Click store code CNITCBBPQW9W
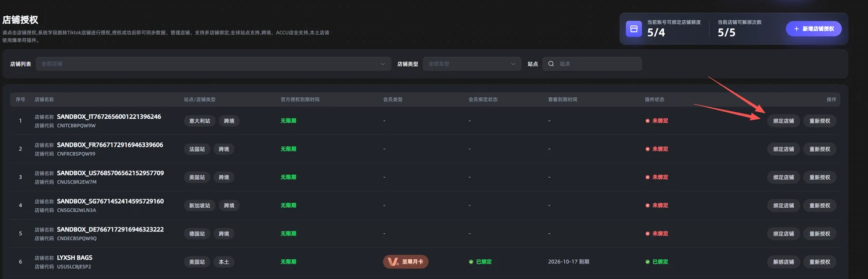Viewport: 868px width, 279px height. pyautogui.click(x=76, y=126)
